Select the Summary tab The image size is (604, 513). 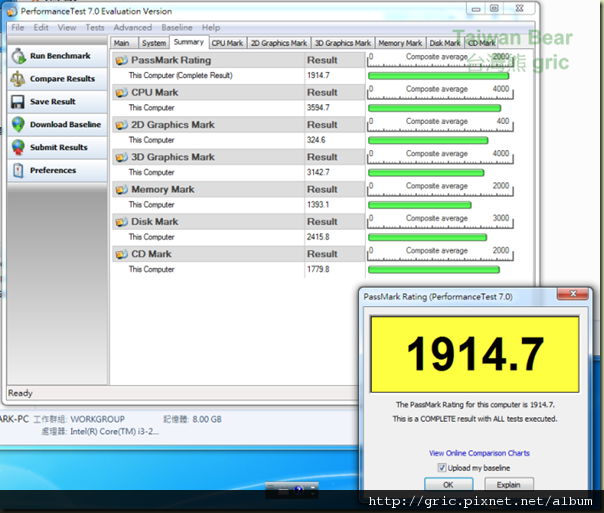[189, 42]
